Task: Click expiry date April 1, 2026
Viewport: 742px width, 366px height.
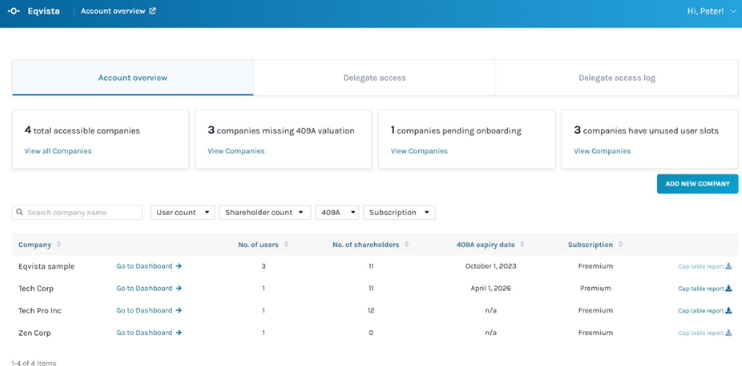Action: click(491, 288)
